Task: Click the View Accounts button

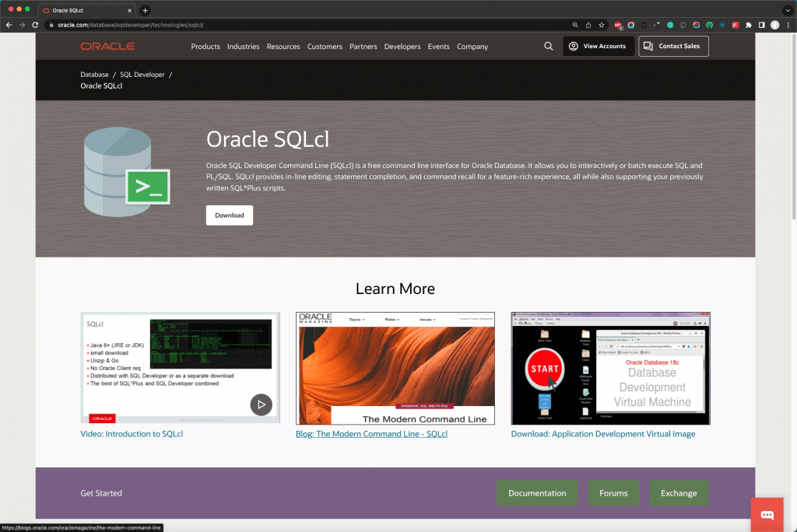Action: pyautogui.click(x=597, y=46)
